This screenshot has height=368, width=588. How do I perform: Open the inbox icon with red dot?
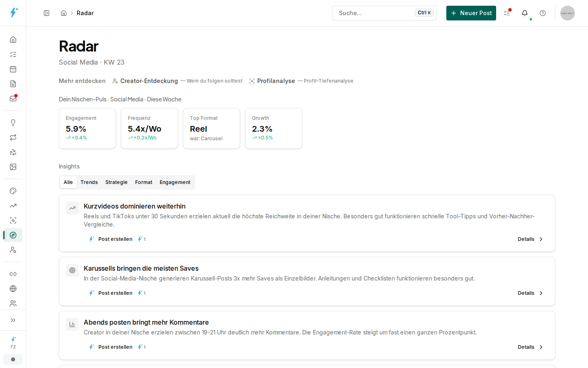click(13, 99)
